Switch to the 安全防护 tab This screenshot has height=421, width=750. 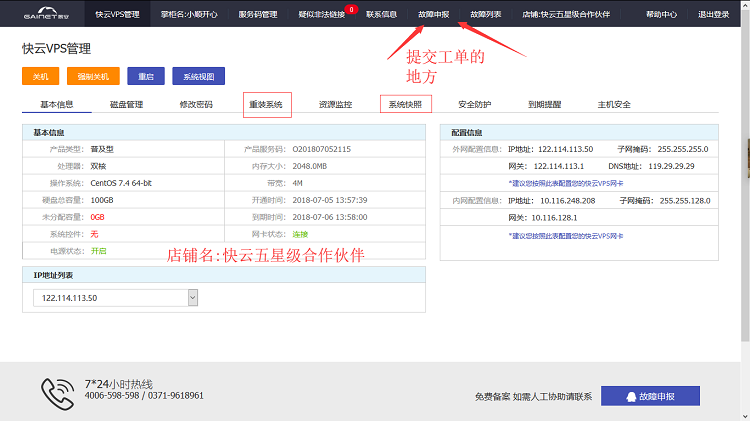click(x=474, y=104)
